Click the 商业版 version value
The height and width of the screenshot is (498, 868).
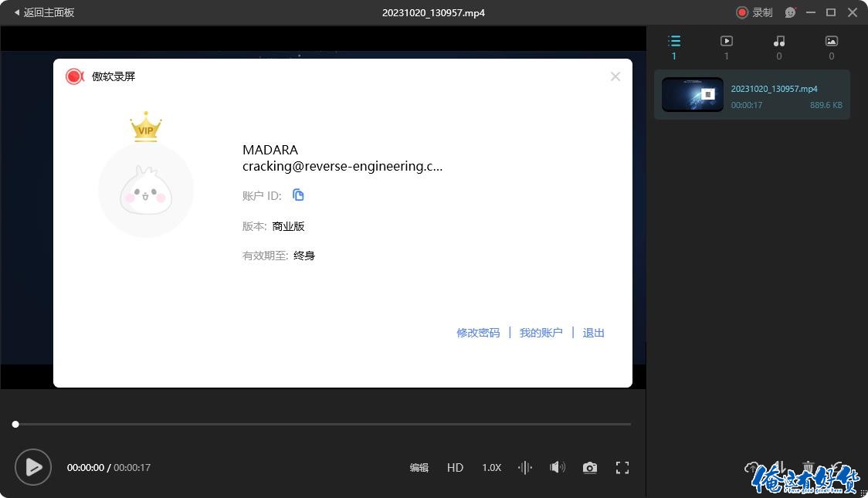pos(288,226)
